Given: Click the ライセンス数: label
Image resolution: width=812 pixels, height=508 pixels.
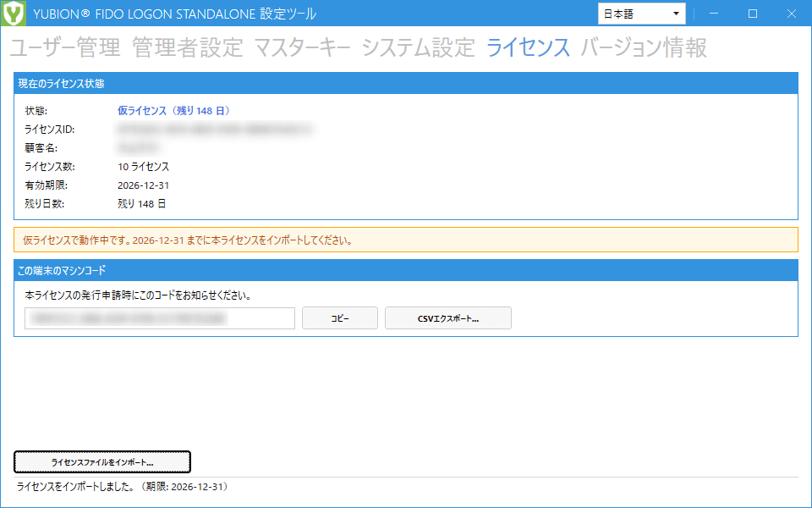Looking at the screenshot, I should [50, 167].
